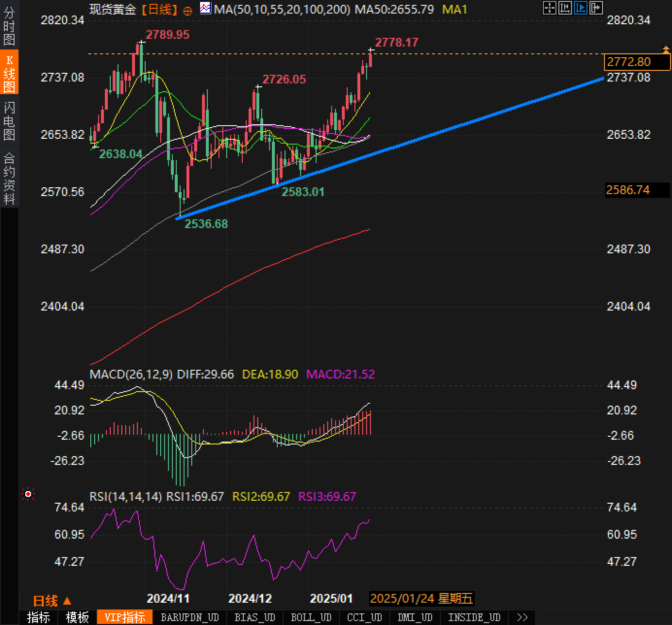Select the 指标 bottom tab
This screenshot has width=672, height=625.
pyautogui.click(x=38, y=617)
